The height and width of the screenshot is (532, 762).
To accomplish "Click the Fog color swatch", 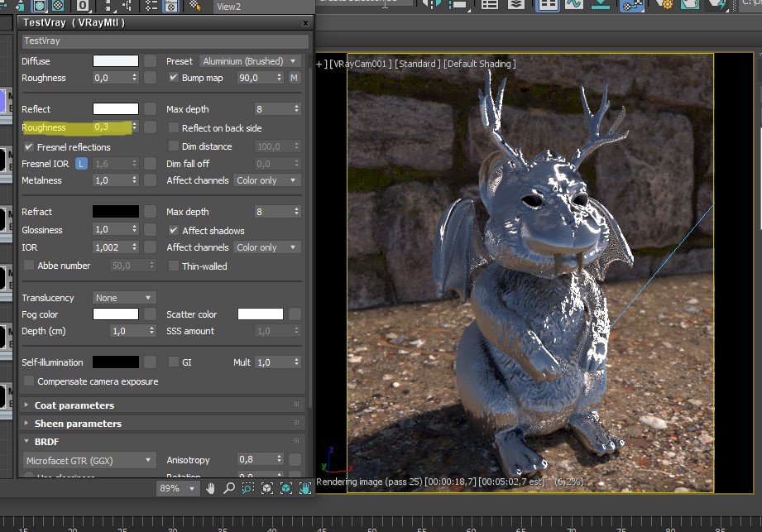I will (x=116, y=314).
